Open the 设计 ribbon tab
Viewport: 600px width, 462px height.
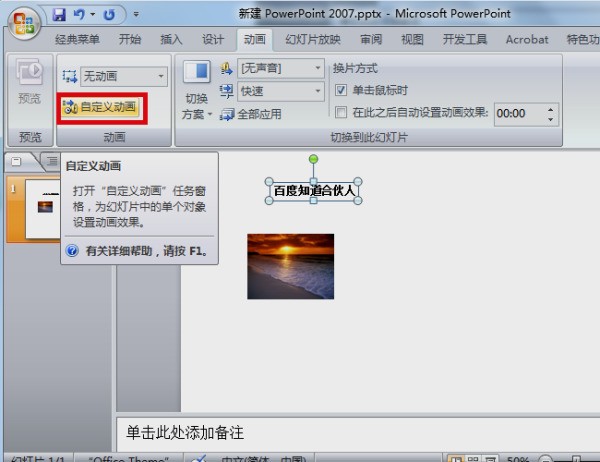point(213,40)
